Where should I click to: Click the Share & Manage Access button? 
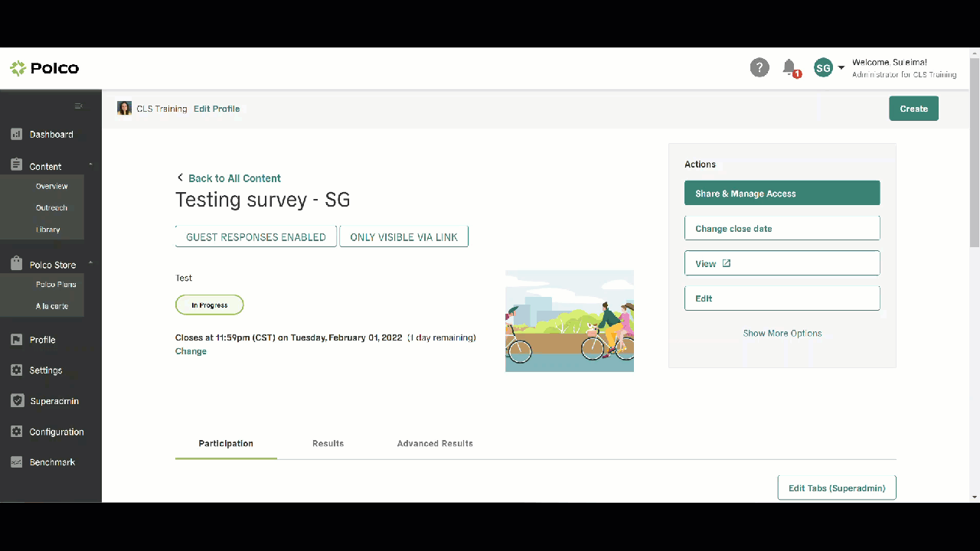782,194
